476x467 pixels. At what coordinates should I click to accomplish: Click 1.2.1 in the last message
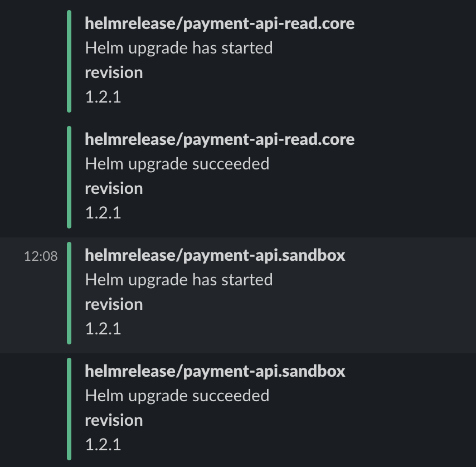click(x=103, y=444)
